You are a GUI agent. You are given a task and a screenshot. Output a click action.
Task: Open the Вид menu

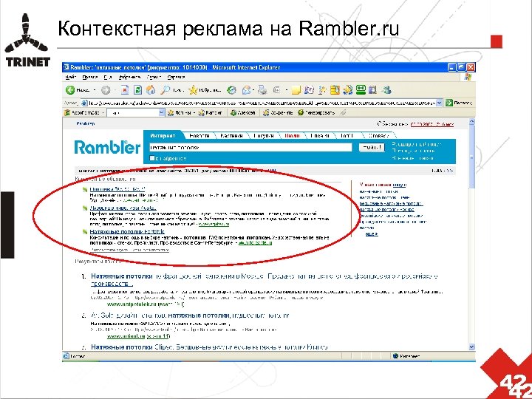point(108,78)
